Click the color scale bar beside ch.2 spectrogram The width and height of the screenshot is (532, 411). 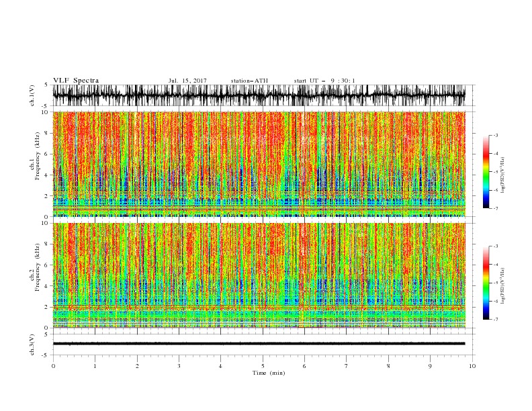486,283
